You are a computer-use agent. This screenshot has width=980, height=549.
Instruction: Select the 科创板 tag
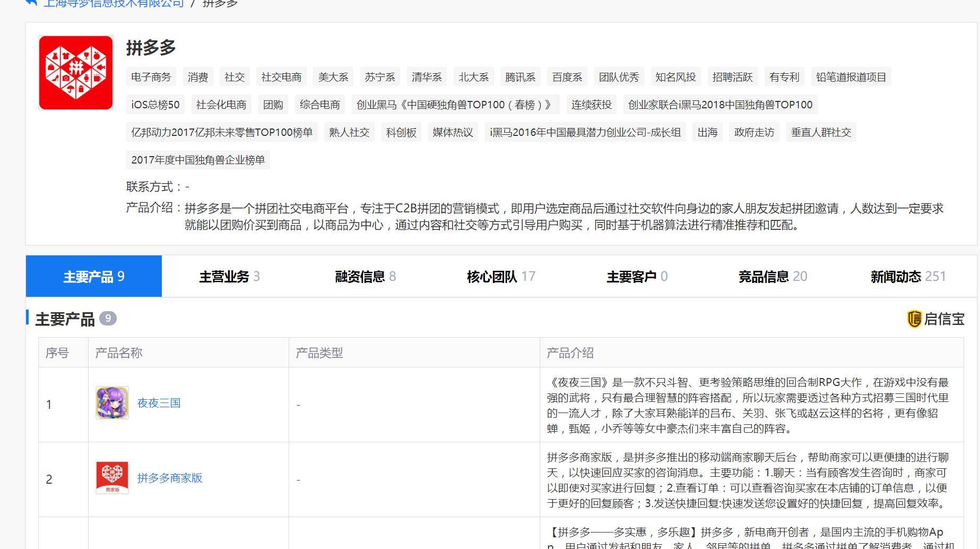[401, 132]
